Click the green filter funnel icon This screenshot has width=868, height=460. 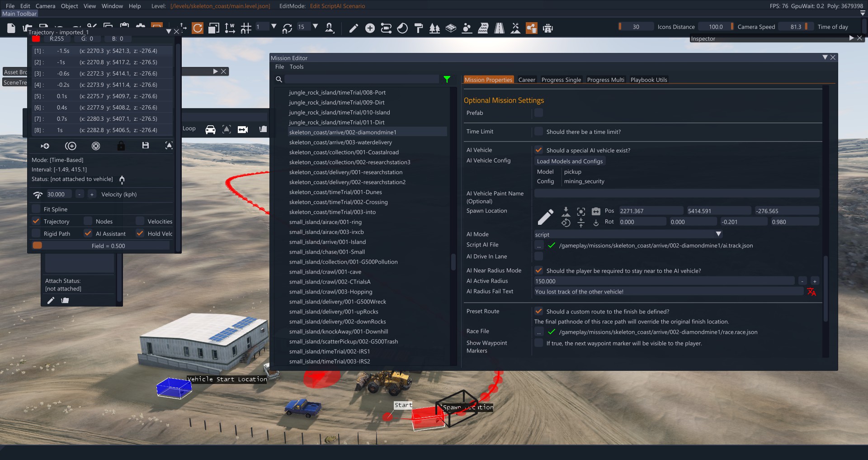(447, 79)
